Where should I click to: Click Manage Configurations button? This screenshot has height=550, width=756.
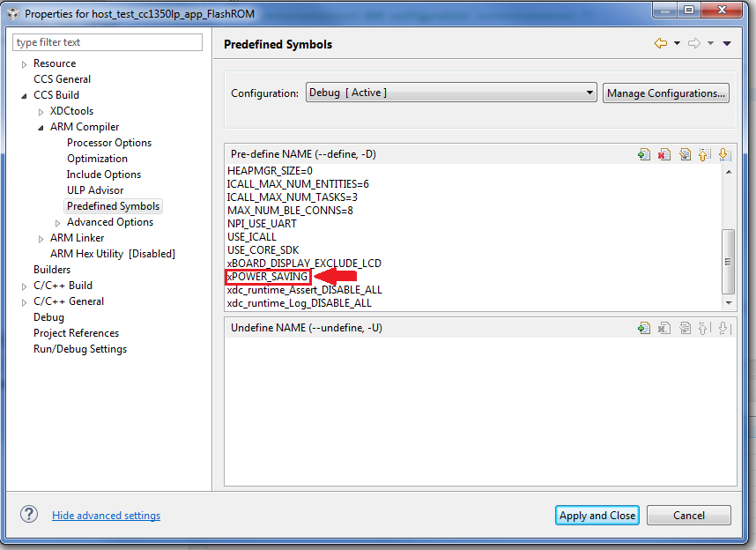(x=666, y=93)
